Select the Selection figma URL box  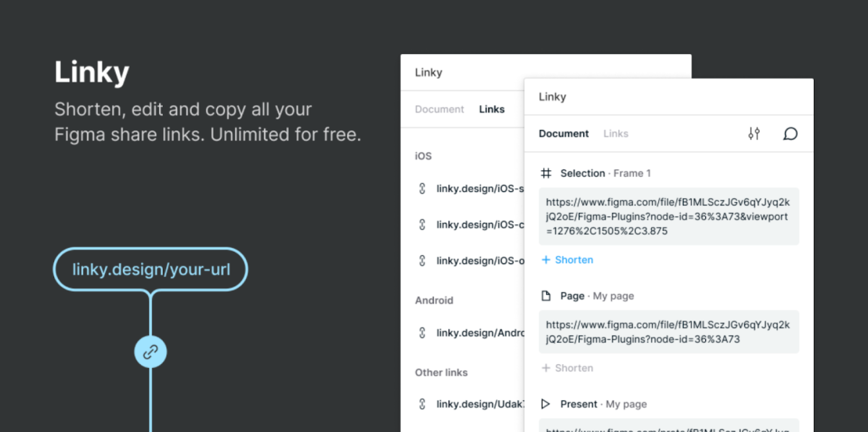click(x=668, y=216)
